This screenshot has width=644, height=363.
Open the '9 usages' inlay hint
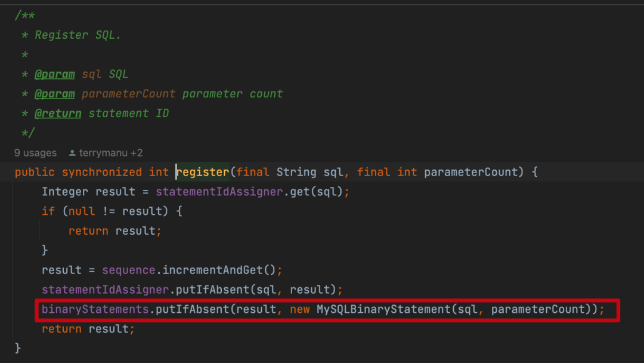click(35, 153)
